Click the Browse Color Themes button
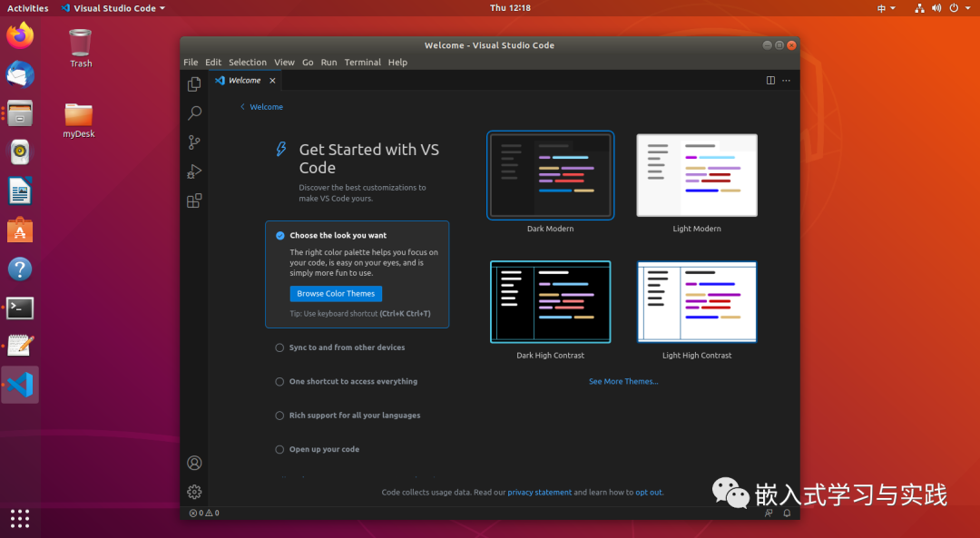 [335, 293]
